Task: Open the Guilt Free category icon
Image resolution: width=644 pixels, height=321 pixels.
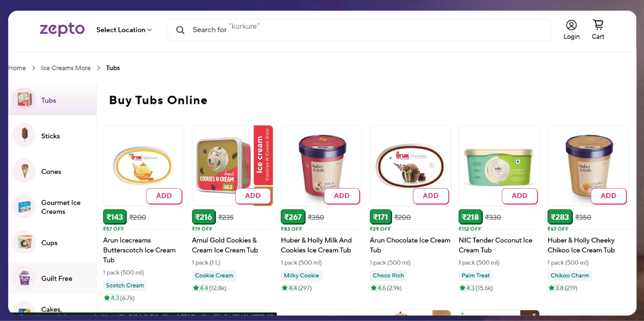Action: click(24, 278)
